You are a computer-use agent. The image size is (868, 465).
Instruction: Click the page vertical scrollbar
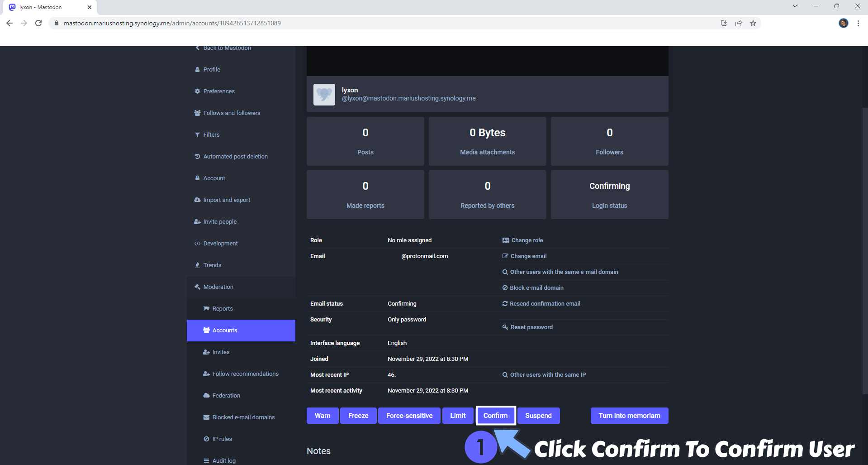pyautogui.click(x=865, y=251)
